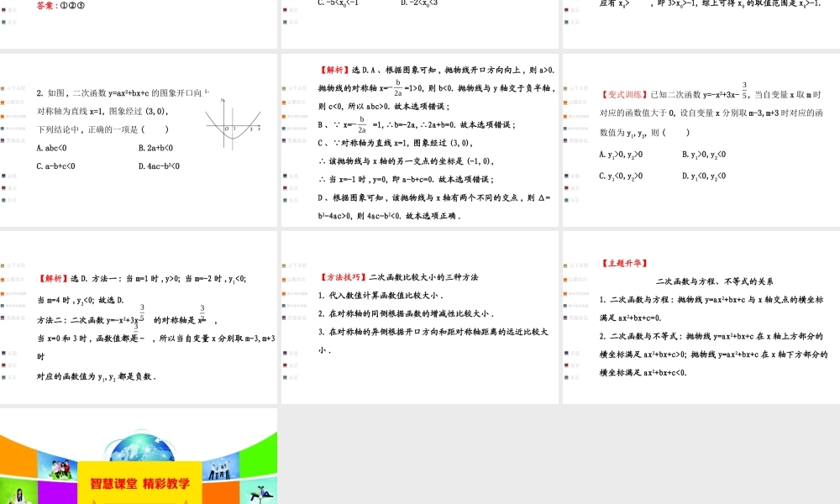Viewport: 840px width, 504px height.
Task: Select answer B. y₁>0, y₂<0
Action: [704, 155]
